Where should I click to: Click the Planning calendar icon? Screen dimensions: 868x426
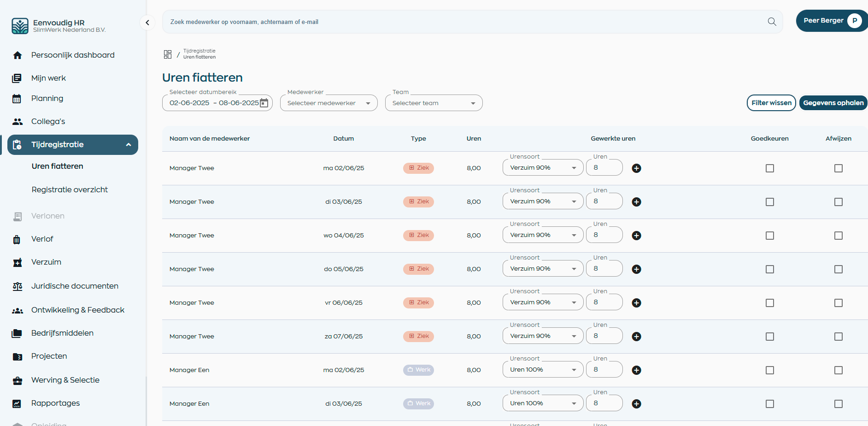17,99
